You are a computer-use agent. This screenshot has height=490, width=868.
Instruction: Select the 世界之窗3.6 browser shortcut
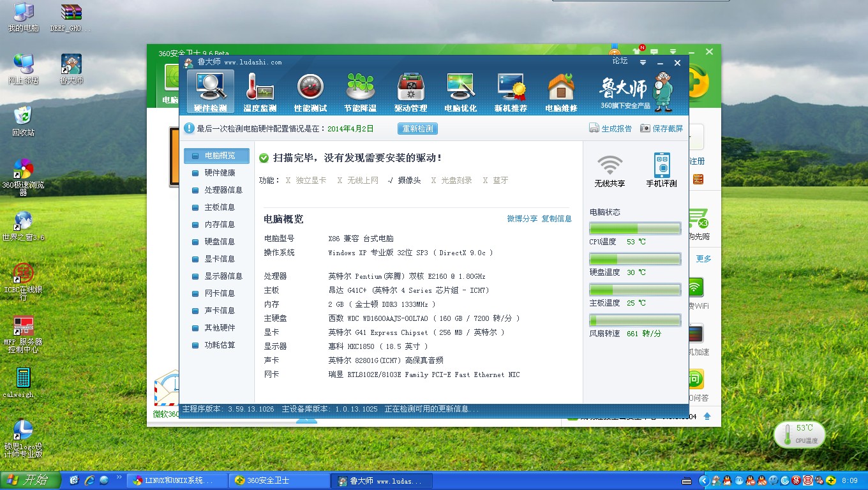click(24, 226)
